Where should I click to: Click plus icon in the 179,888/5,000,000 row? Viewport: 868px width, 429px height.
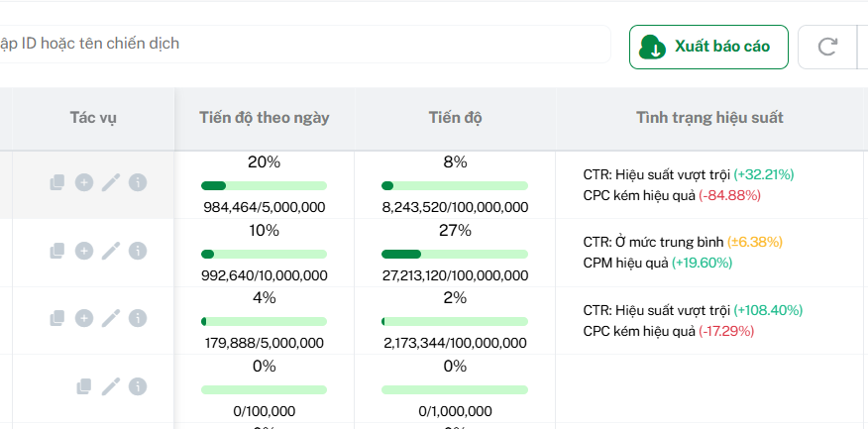click(84, 318)
